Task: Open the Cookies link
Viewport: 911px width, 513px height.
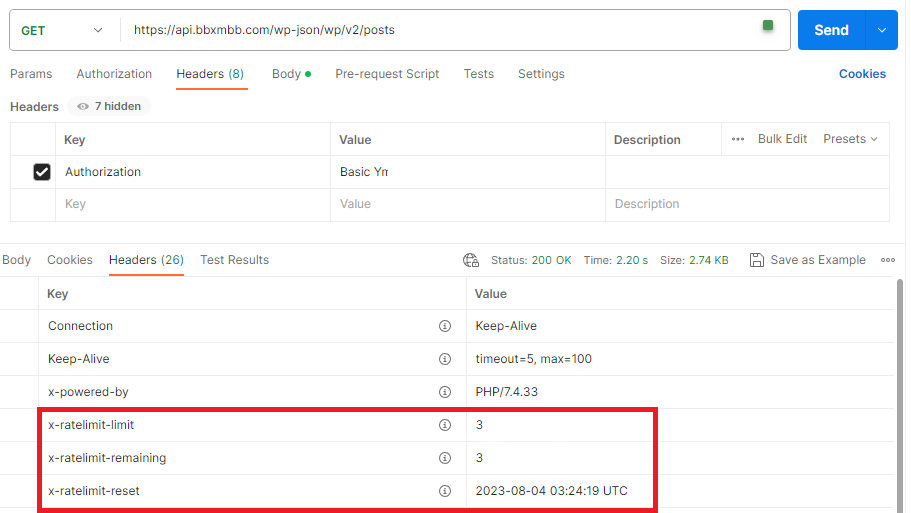Action: (862, 74)
